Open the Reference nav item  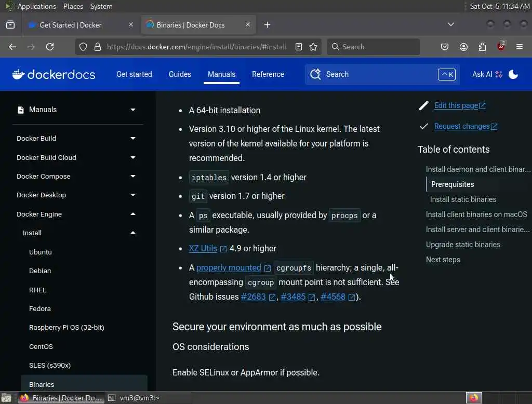coord(268,74)
